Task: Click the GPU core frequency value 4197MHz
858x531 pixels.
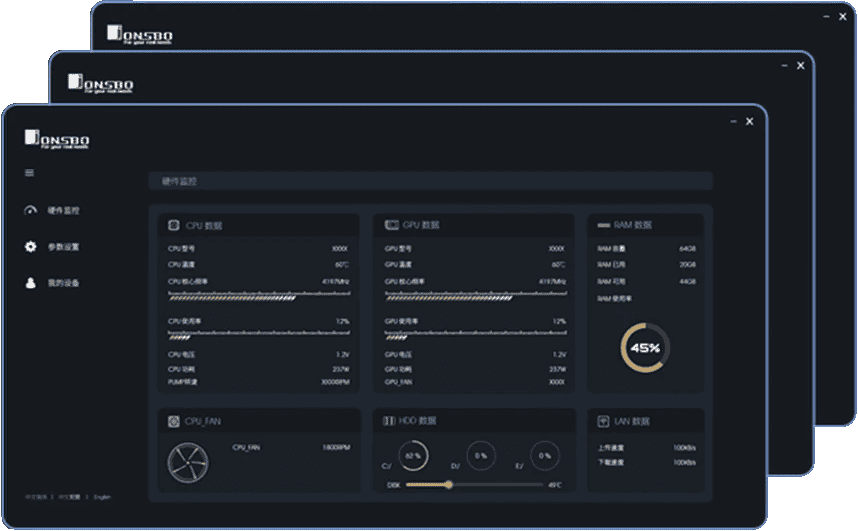Action: point(552,282)
